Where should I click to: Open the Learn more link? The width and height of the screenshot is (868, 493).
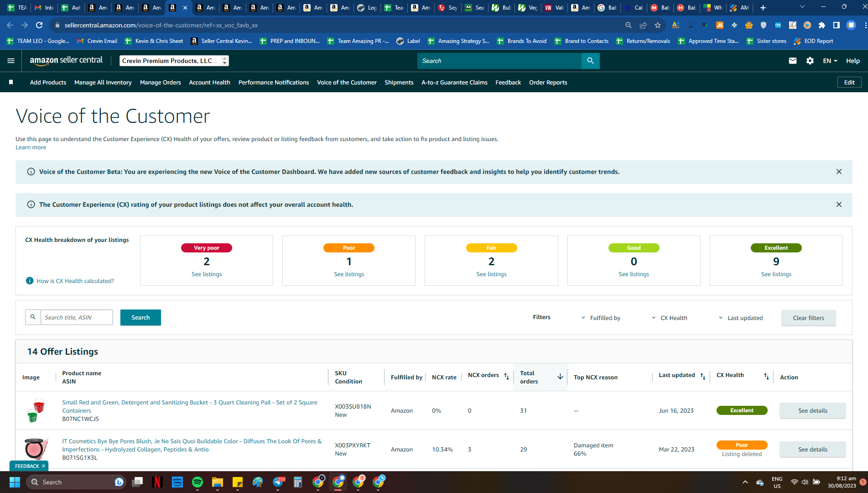point(31,147)
